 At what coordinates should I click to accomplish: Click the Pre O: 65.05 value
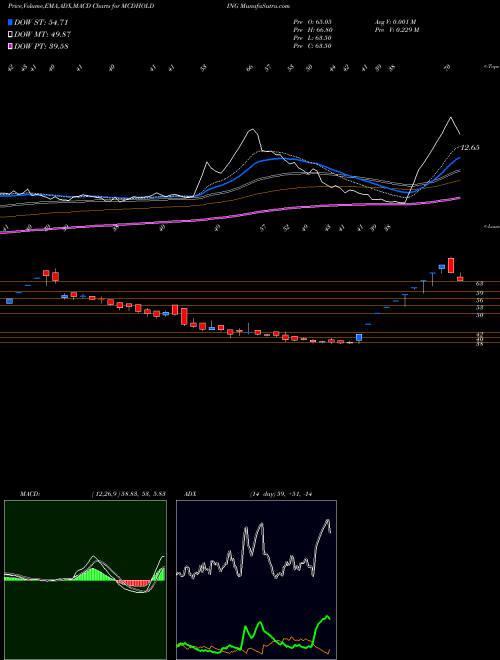[312, 22]
